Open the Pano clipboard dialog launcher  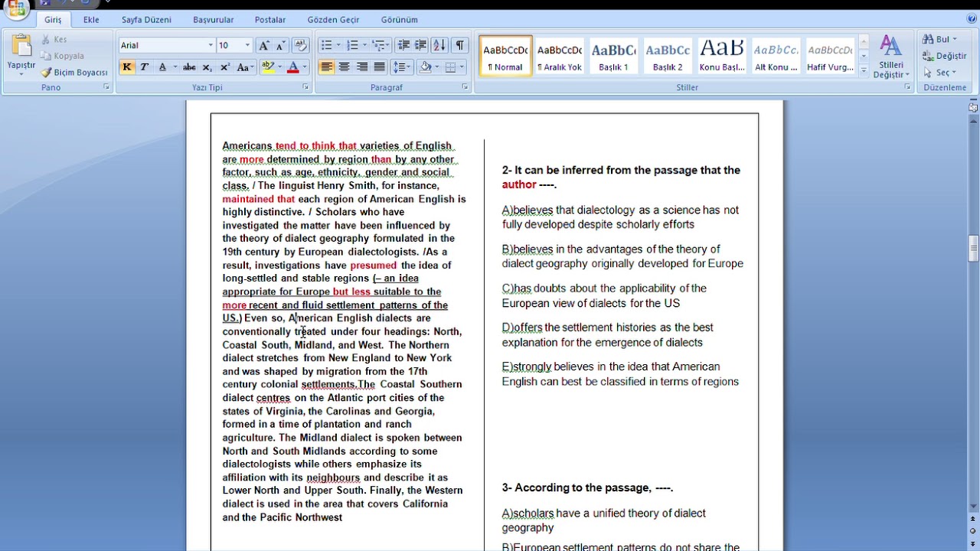tap(106, 88)
